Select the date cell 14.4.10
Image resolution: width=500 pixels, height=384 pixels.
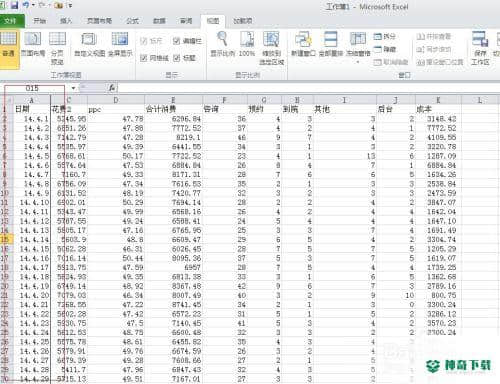32,202
